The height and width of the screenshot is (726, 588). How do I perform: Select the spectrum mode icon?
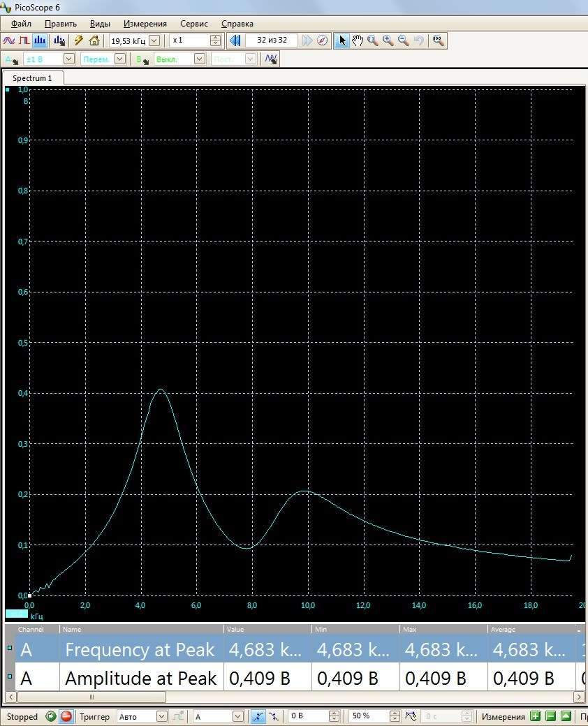pyautogui.click(x=40, y=40)
